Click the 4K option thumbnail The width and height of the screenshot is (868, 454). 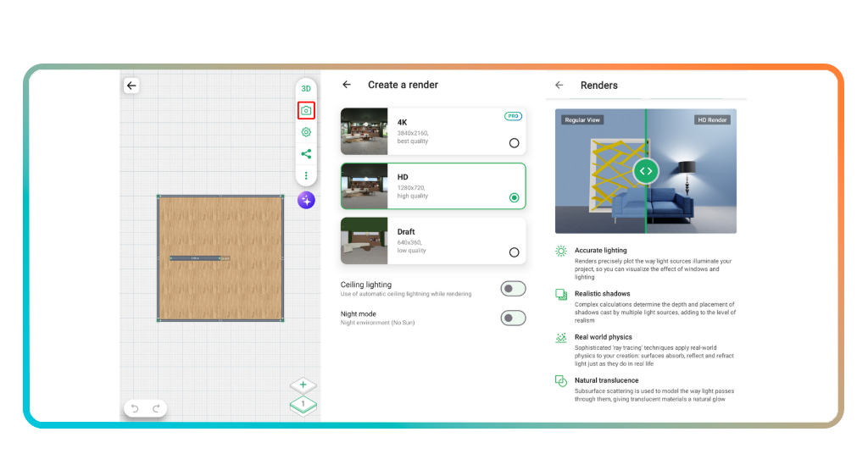point(364,131)
